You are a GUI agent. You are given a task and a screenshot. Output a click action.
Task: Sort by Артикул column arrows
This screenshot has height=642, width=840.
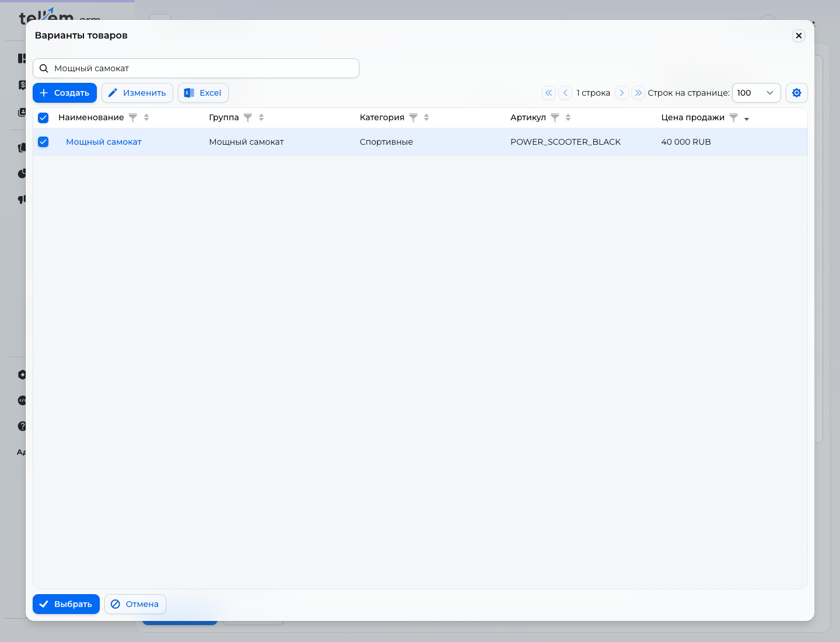click(x=568, y=118)
